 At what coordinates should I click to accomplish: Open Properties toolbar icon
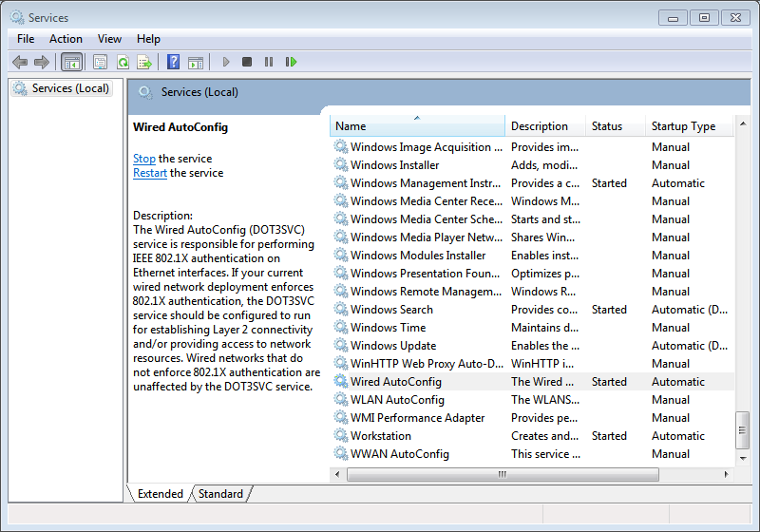[x=101, y=62]
